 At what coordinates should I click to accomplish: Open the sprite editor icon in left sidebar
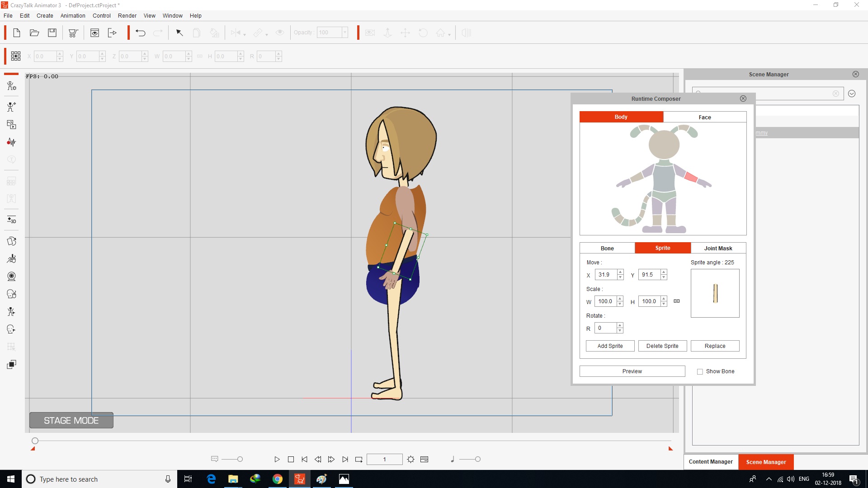pyautogui.click(x=12, y=125)
